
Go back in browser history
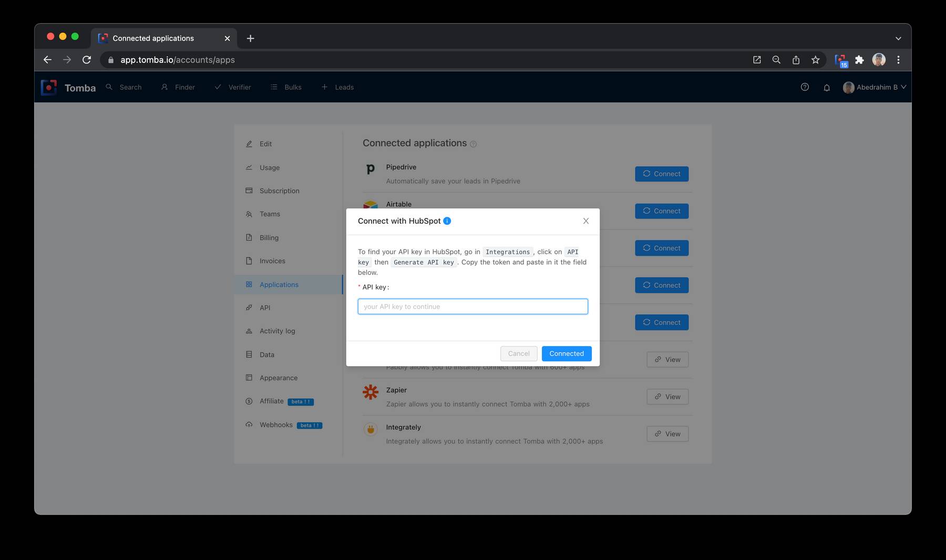click(47, 60)
